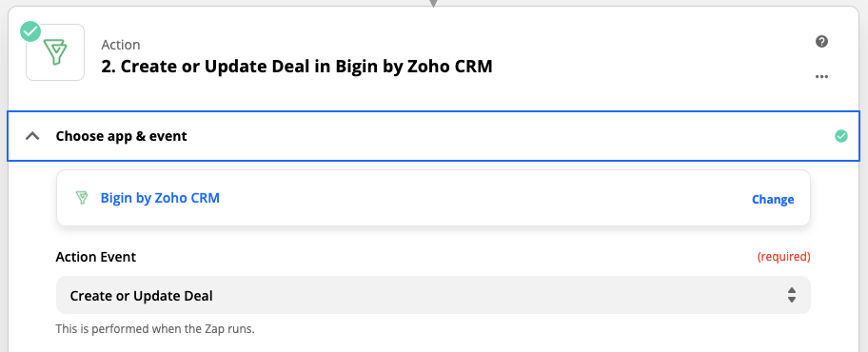868x352 pixels.
Task: Click the Action label above the title
Action: tap(121, 45)
